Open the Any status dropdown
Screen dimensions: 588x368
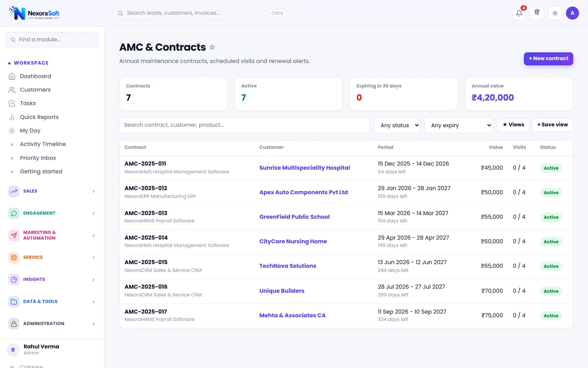pos(397,125)
